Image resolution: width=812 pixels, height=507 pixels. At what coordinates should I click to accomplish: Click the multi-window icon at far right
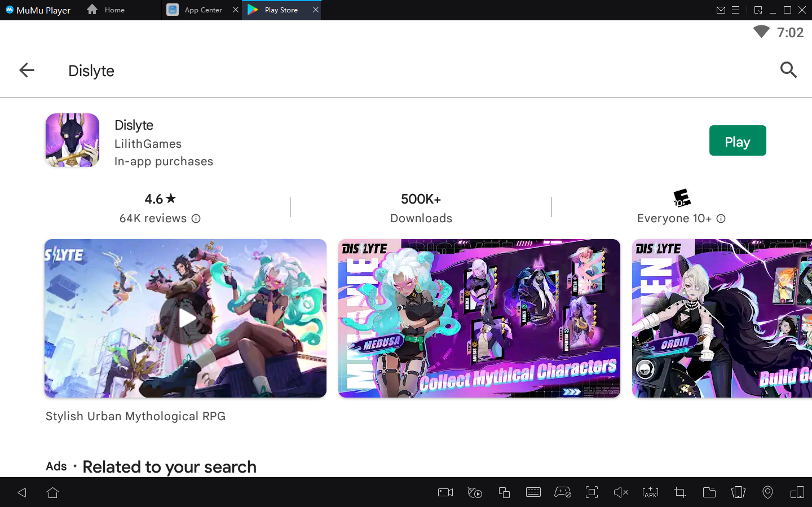(x=797, y=492)
